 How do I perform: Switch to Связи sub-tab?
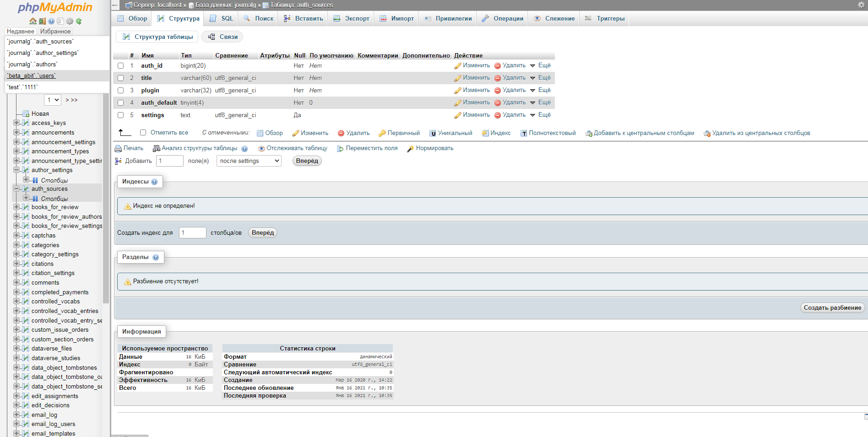point(222,37)
